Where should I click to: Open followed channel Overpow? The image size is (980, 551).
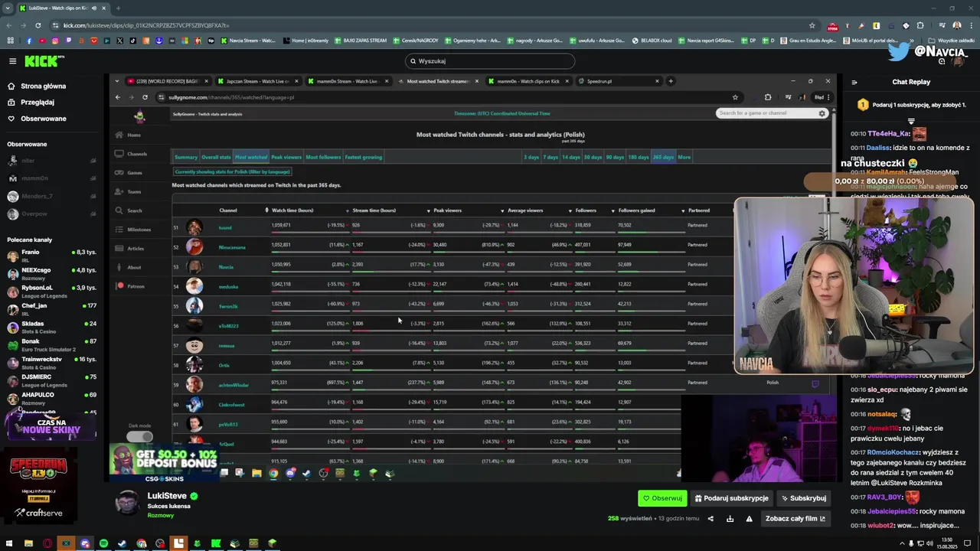coord(51,214)
